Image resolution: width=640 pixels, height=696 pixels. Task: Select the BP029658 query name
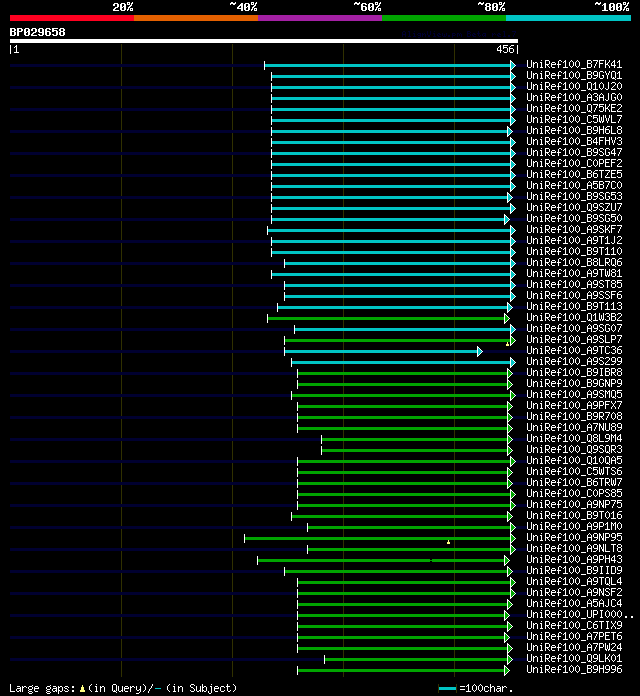coord(37,32)
